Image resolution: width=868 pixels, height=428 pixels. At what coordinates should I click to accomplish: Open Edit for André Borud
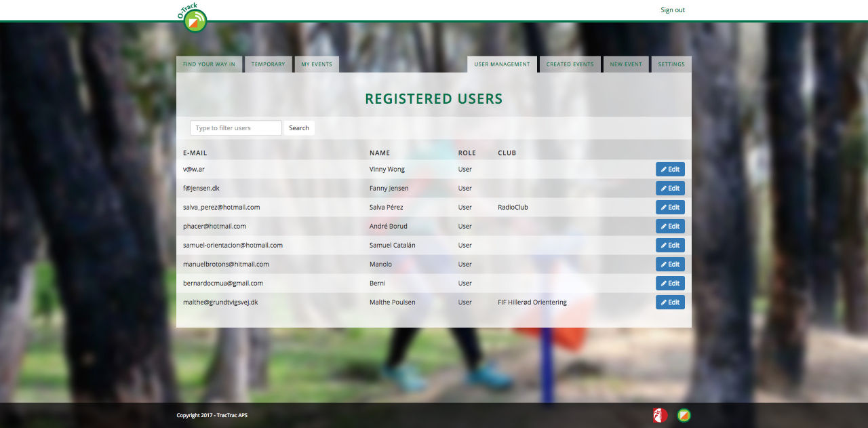[670, 227]
